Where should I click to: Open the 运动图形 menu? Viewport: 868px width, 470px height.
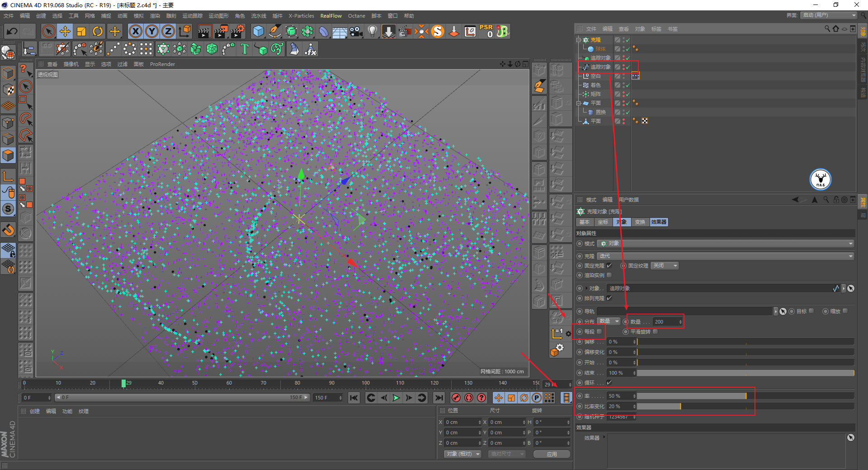pos(219,16)
